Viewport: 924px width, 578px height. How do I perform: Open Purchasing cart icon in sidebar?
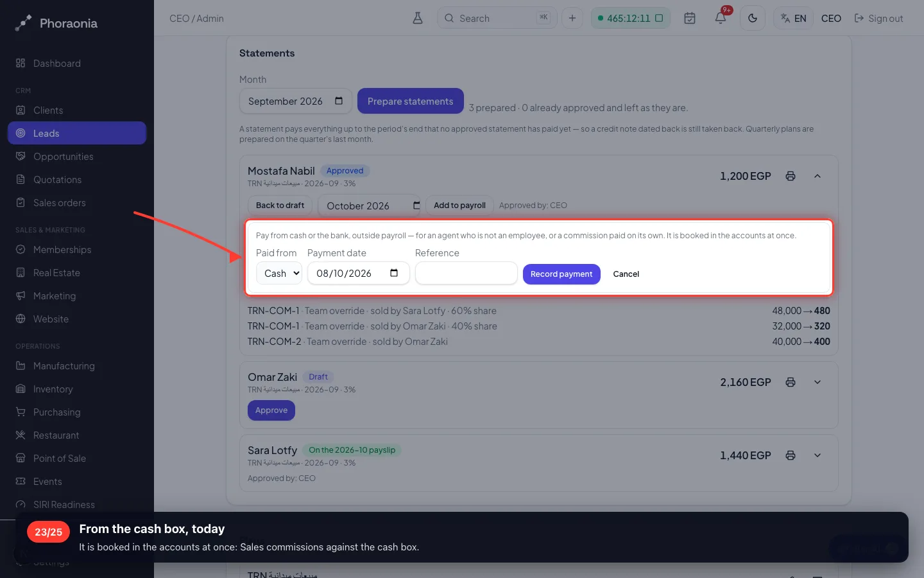(x=21, y=412)
